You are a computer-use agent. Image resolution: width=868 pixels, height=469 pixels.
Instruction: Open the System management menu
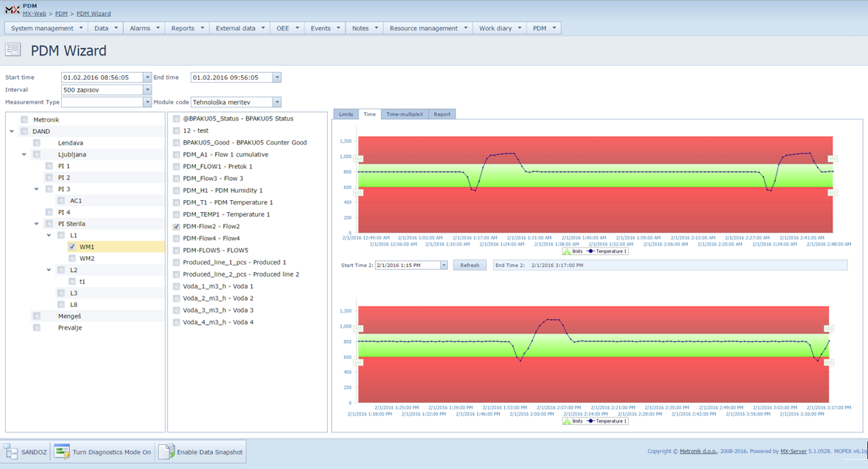click(47, 28)
